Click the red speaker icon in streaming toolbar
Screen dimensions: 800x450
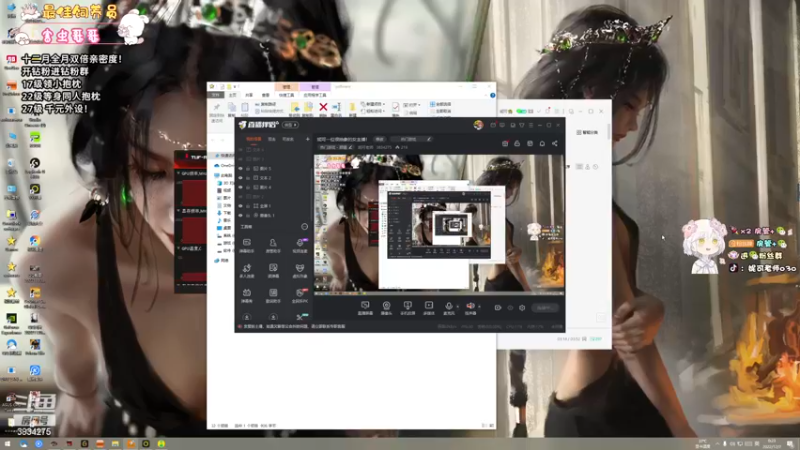coord(470,306)
